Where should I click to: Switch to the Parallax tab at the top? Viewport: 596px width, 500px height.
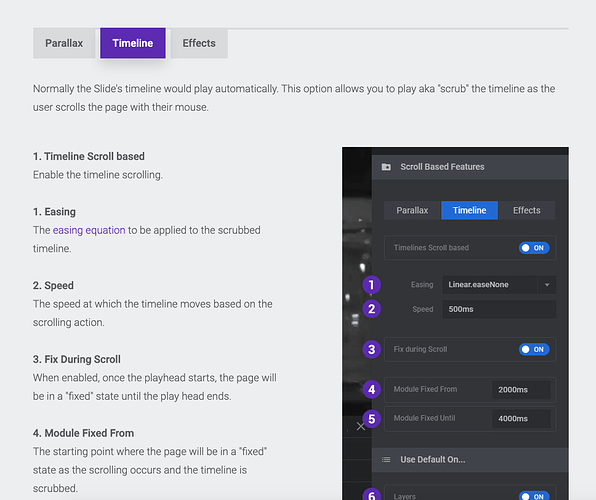coord(64,43)
